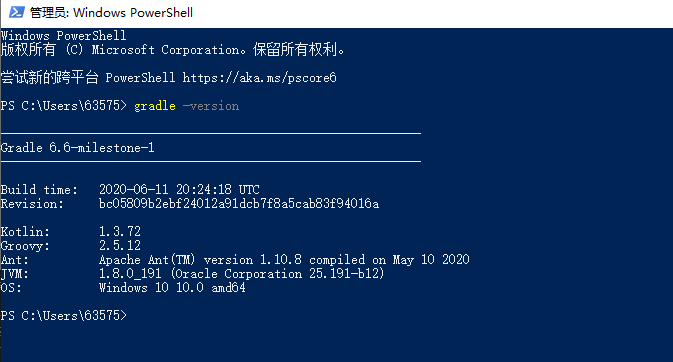
Task: Click the JVM version 1.8.0_191 text
Action: pyautogui.click(x=130, y=274)
